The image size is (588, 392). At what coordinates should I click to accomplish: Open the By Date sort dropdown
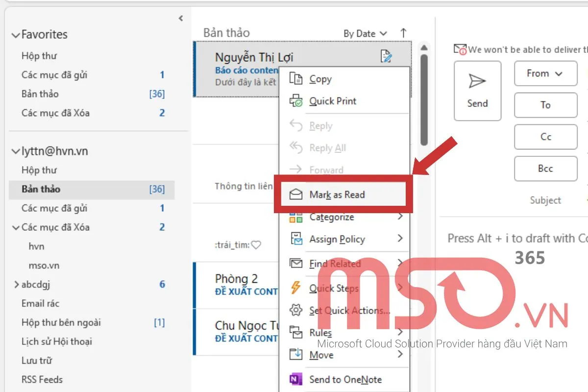[365, 33]
